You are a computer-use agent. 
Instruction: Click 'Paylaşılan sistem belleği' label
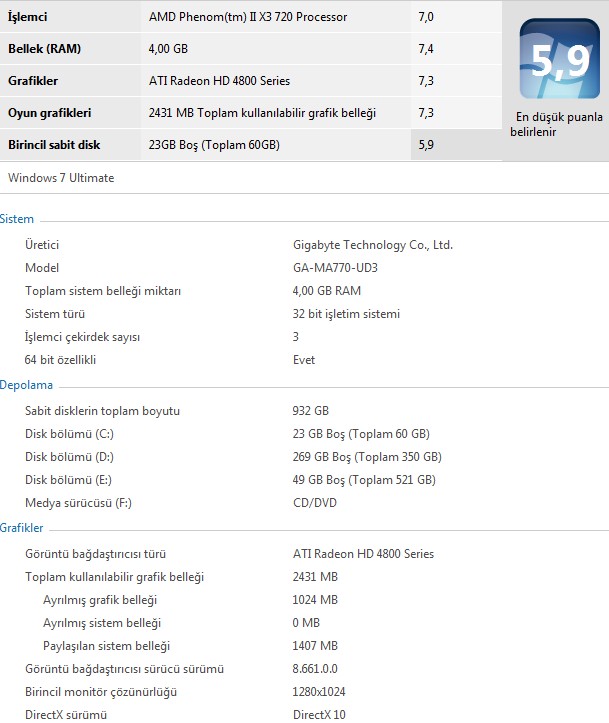point(106,646)
